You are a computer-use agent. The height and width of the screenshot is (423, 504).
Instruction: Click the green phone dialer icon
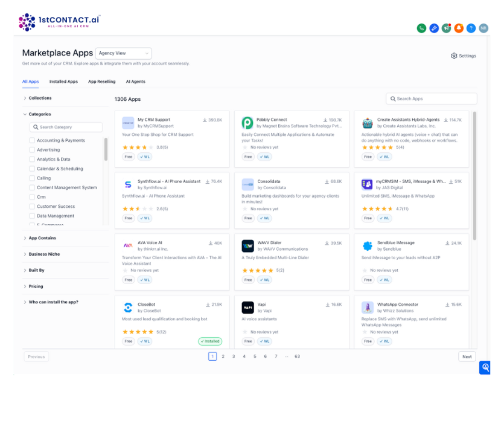[421, 28]
